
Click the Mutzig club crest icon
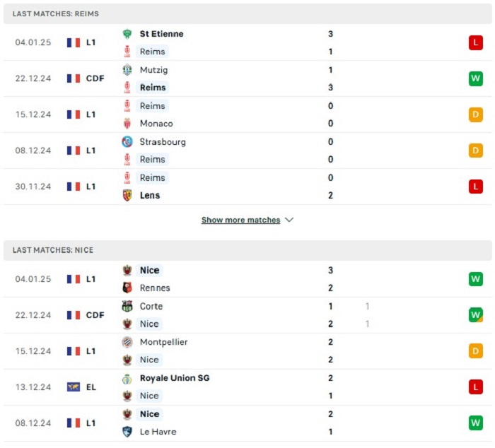127,70
